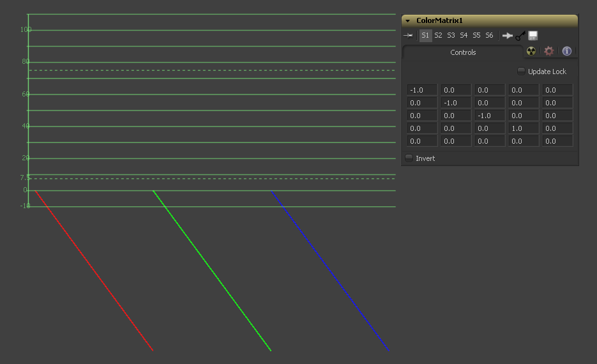Click the ColorMatrix1 title header
The width and height of the screenshot is (597, 364).
click(x=490, y=20)
